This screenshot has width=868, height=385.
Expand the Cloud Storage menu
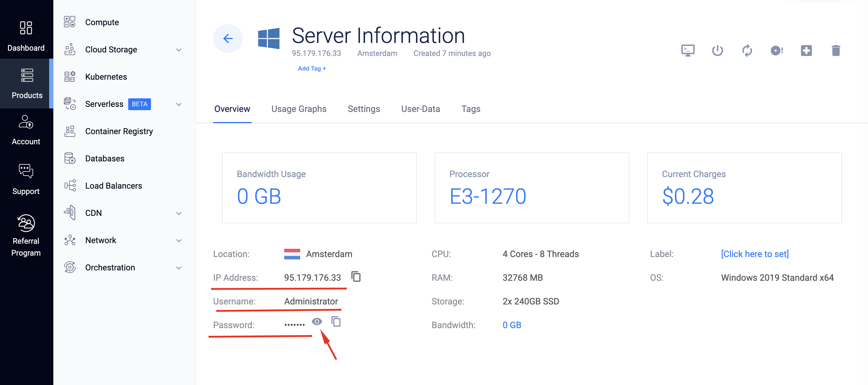click(179, 50)
